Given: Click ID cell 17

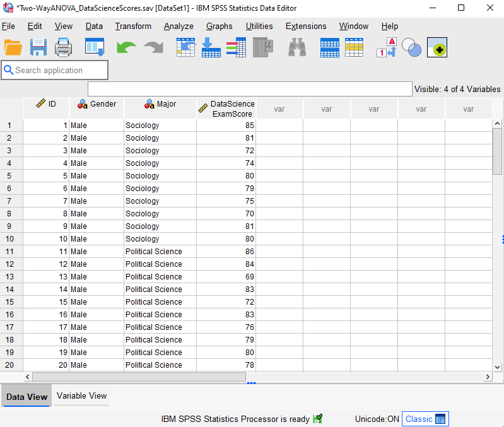Looking at the screenshot, I should tap(46, 327).
